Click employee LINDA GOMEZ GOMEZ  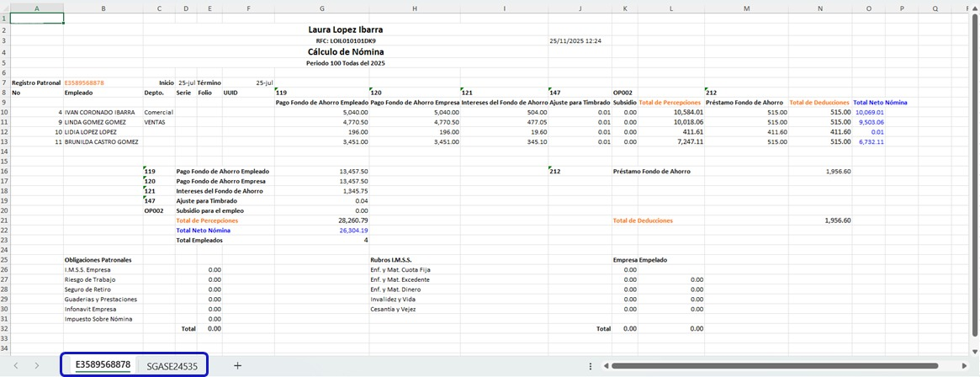96,122
